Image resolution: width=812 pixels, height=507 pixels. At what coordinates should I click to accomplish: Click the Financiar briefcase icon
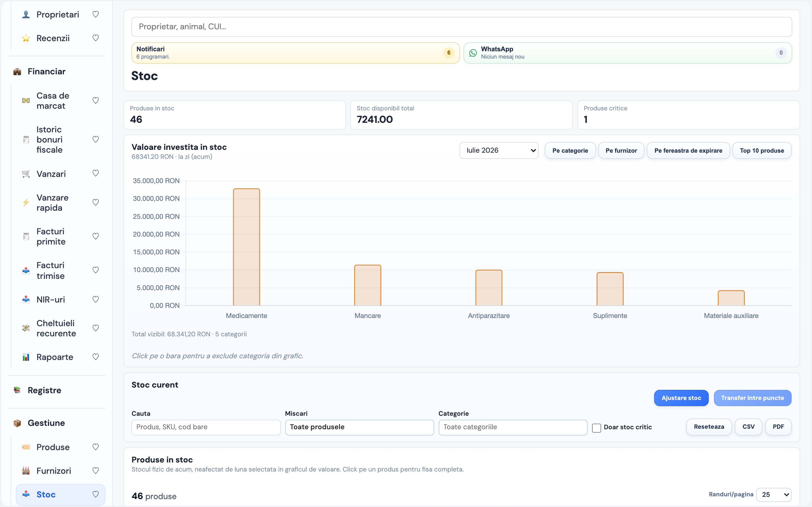tap(17, 72)
